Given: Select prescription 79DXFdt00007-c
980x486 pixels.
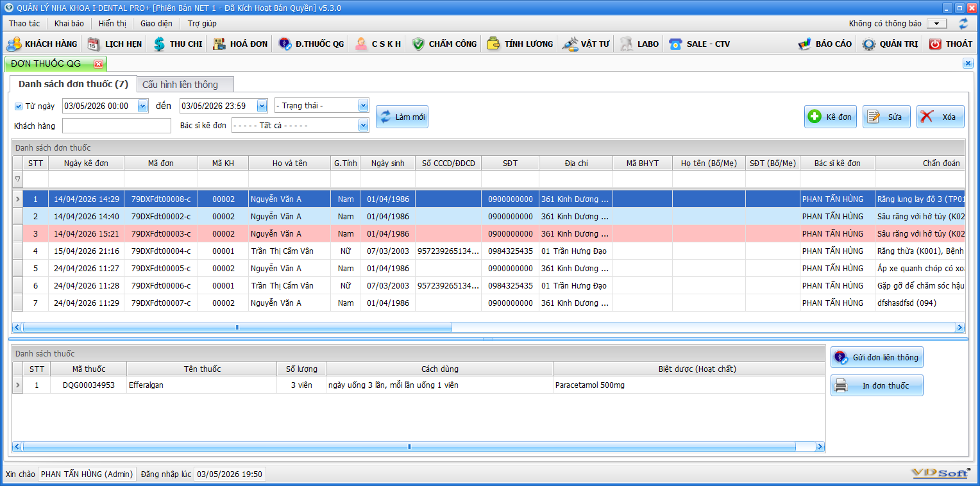Looking at the screenshot, I should click(161, 303).
